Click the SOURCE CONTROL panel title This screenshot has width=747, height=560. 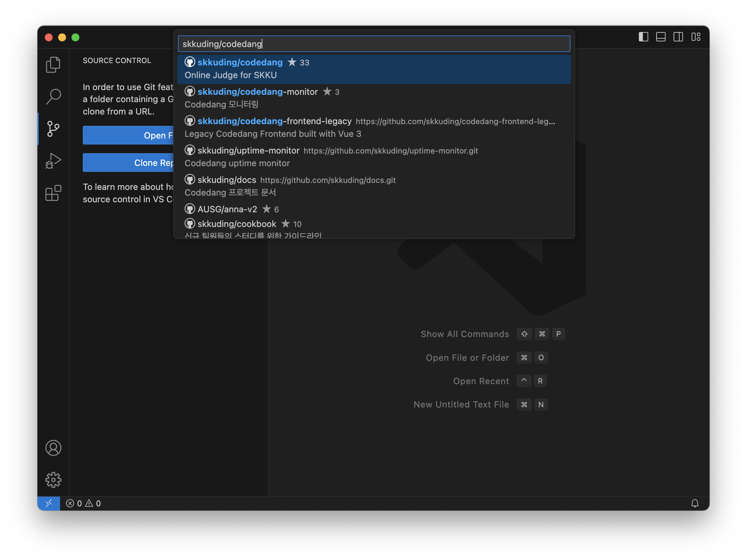click(x=117, y=60)
